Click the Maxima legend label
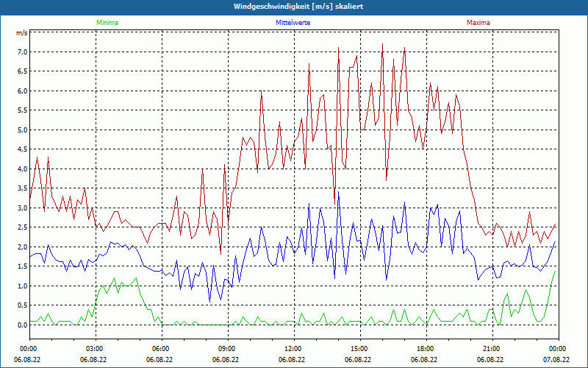588x368 pixels. (x=478, y=23)
